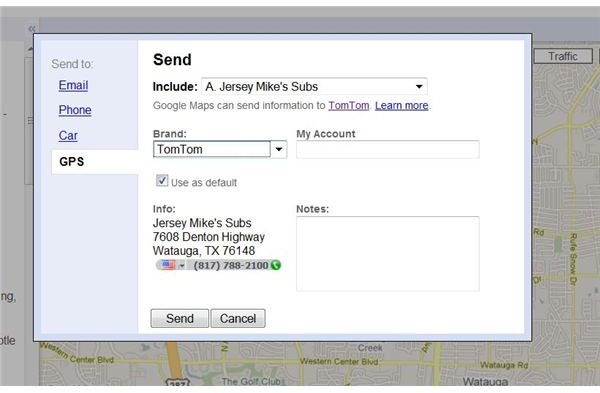Click inside the Notes text area
600x393 pixels.
[388, 254]
